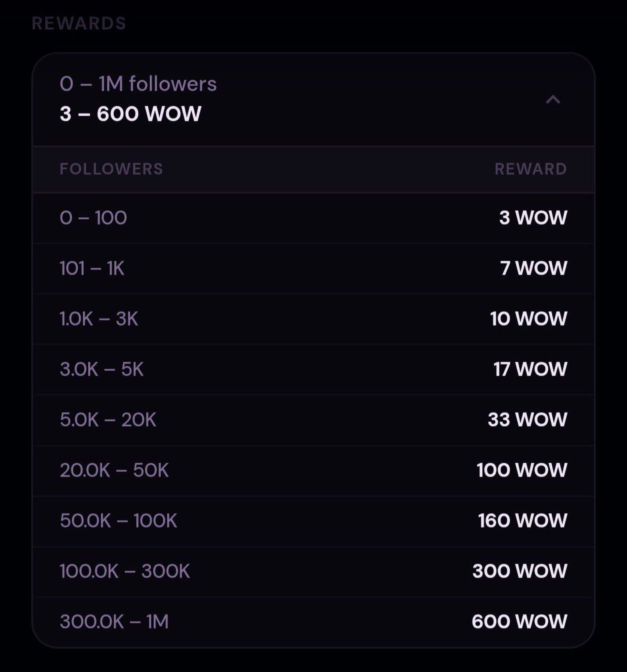Click the '3 – 600 WOW' summary text
627x672 pixels.
click(130, 114)
